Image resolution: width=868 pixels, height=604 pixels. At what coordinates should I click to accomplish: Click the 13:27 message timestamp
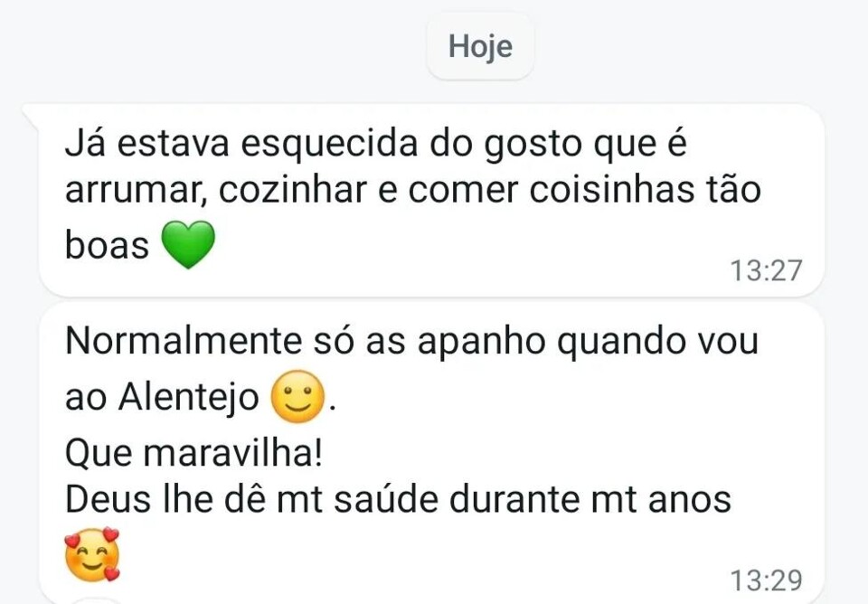coord(765,270)
